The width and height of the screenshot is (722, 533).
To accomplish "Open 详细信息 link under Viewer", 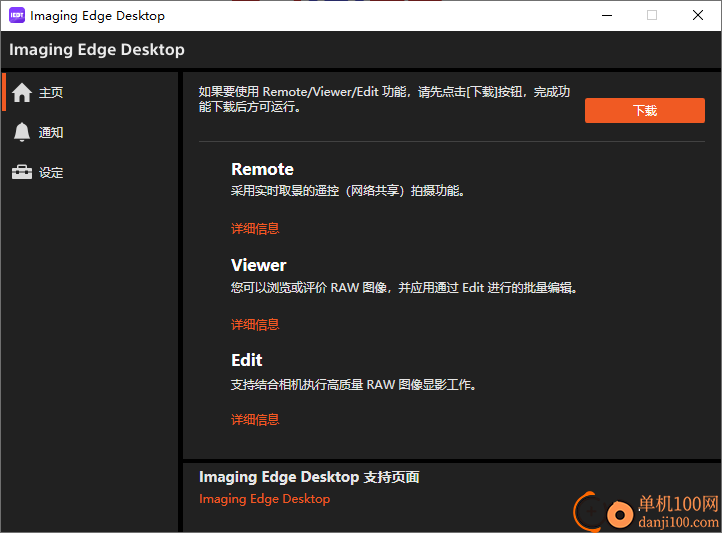I will pos(255,324).
